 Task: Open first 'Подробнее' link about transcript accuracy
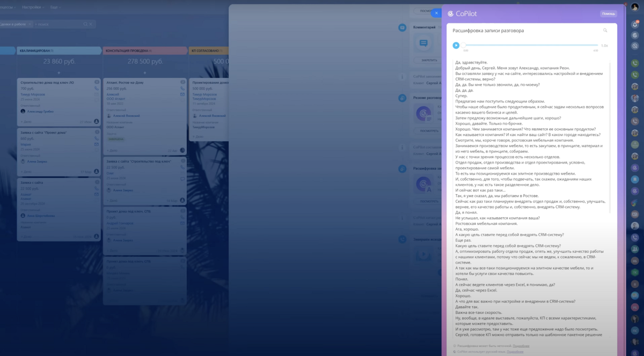point(521,346)
